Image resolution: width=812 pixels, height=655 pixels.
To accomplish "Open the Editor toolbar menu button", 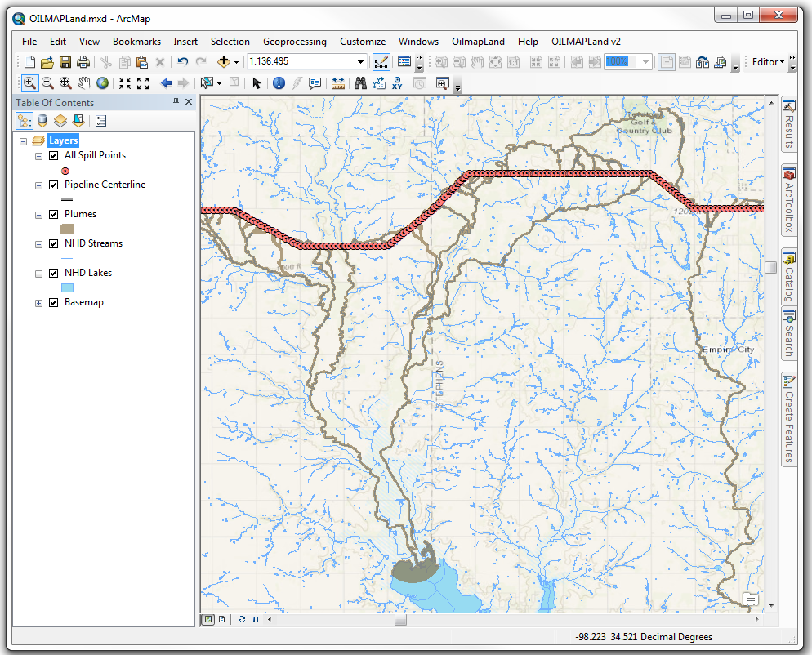I will point(767,62).
